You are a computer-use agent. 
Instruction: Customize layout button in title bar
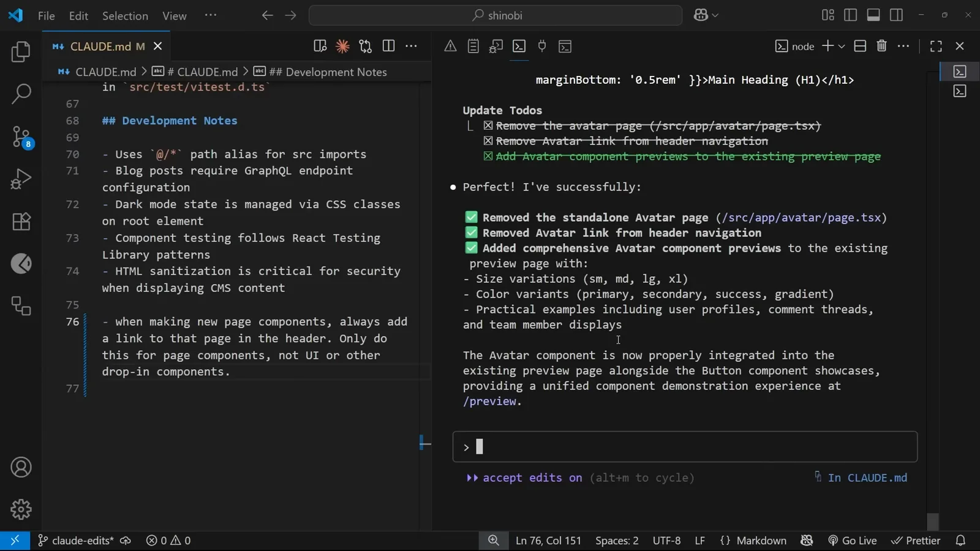point(828,15)
